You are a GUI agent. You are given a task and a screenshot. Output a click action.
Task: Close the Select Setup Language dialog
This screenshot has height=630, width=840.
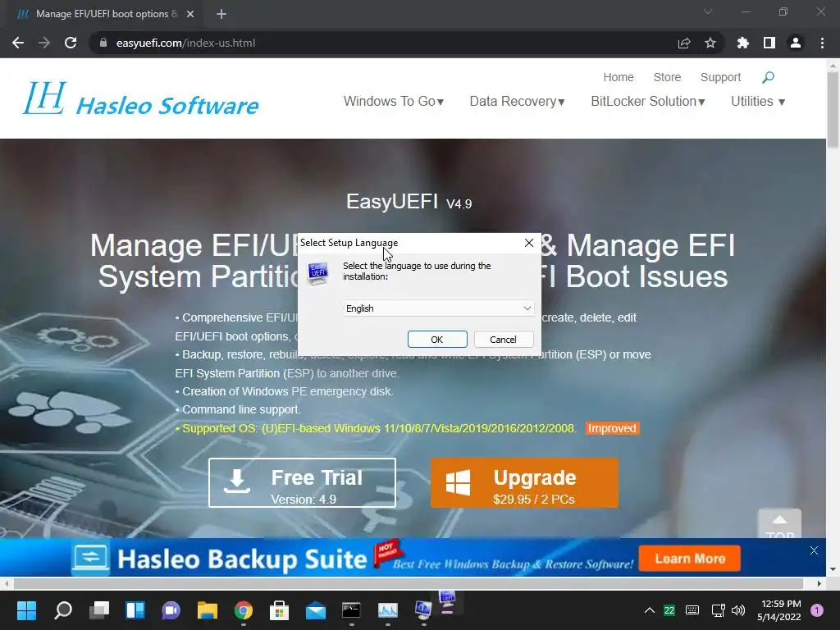[529, 243]
